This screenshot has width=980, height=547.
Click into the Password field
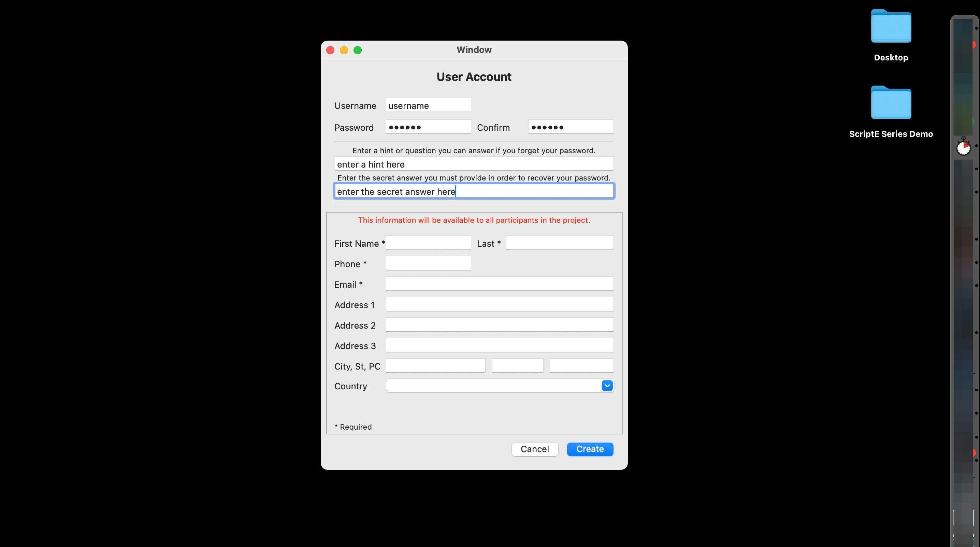[428, 127]
